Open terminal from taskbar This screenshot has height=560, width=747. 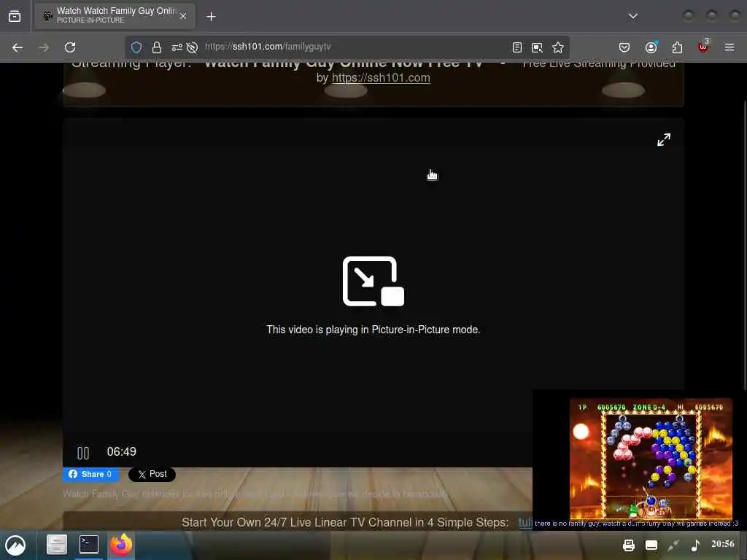(88, 545)
